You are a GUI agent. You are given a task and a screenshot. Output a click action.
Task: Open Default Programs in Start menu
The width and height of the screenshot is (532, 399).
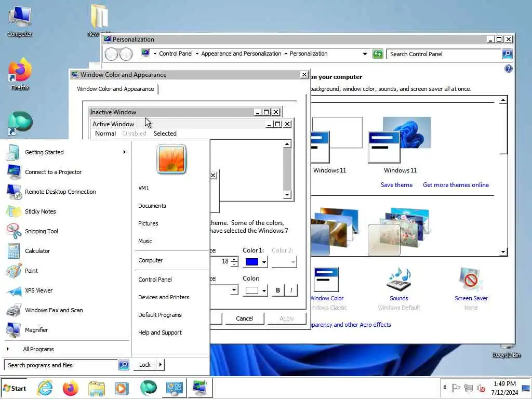(160, 315)
